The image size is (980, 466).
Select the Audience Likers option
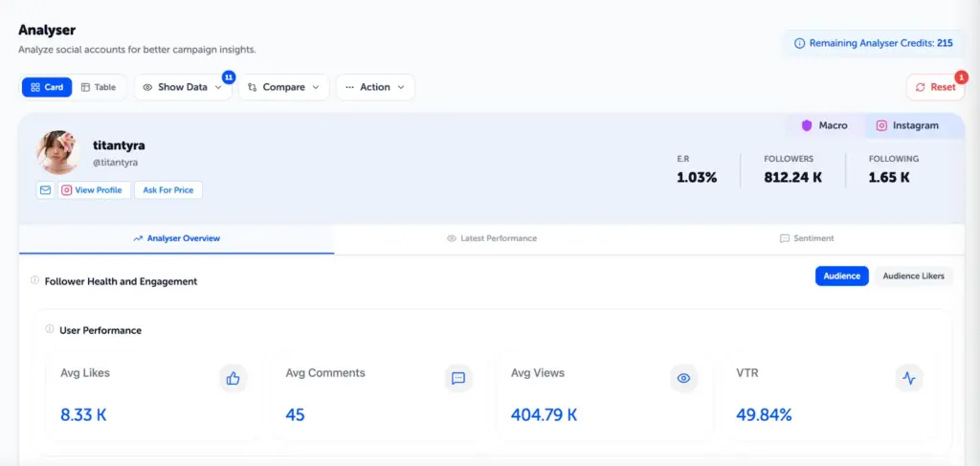click(x=913, y=276)
